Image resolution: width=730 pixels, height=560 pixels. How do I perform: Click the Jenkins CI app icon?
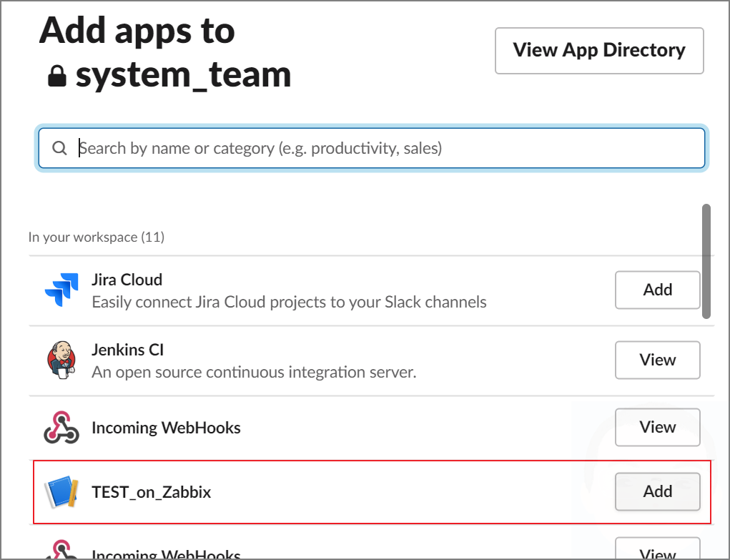(x=63, y=360)
